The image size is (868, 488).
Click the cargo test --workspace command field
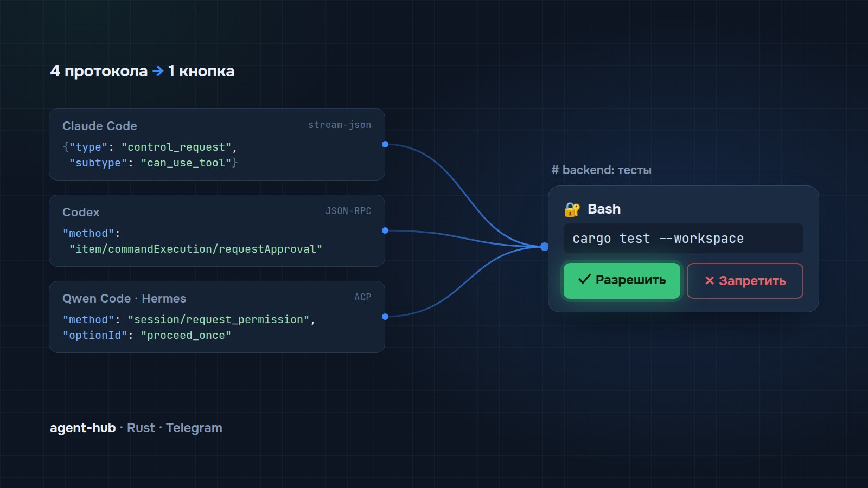pyautogui.click(x=684, y=239)
